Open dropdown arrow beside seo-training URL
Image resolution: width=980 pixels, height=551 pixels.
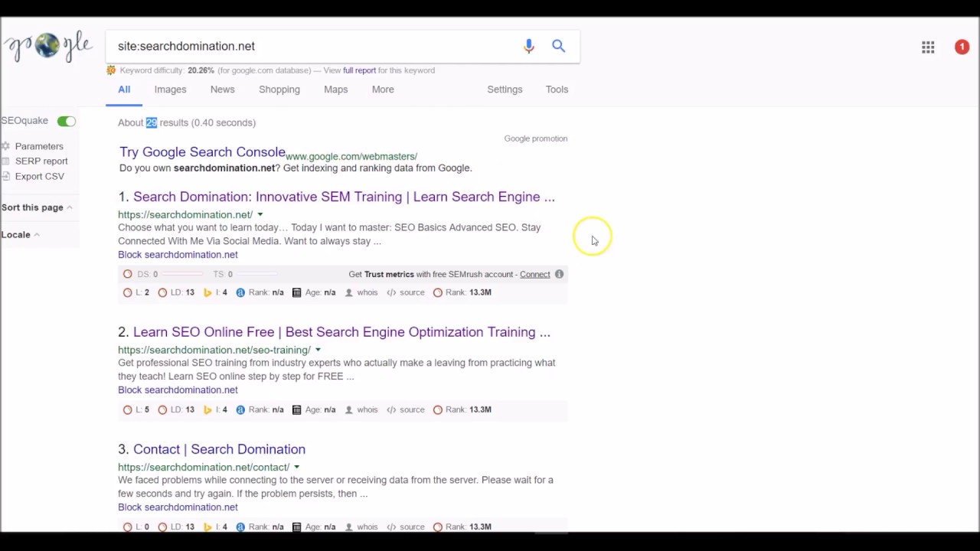click(x=318, y=350)
